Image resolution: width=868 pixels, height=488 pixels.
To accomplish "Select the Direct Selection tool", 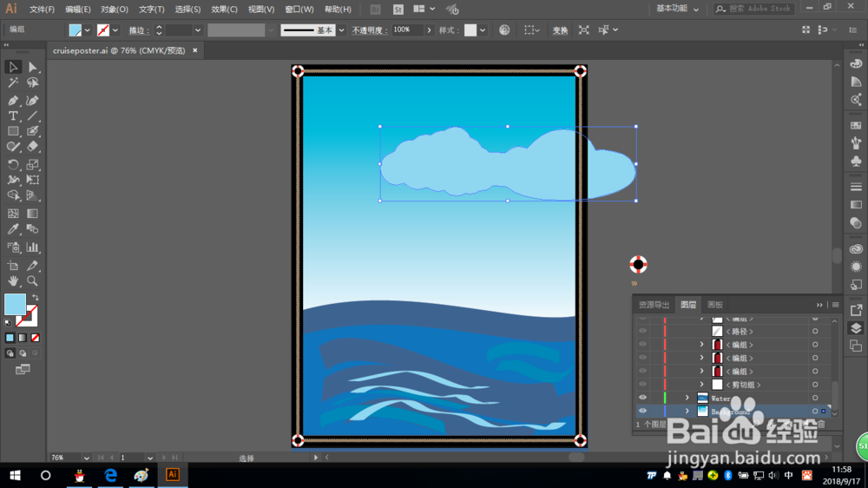I will 33,67.
